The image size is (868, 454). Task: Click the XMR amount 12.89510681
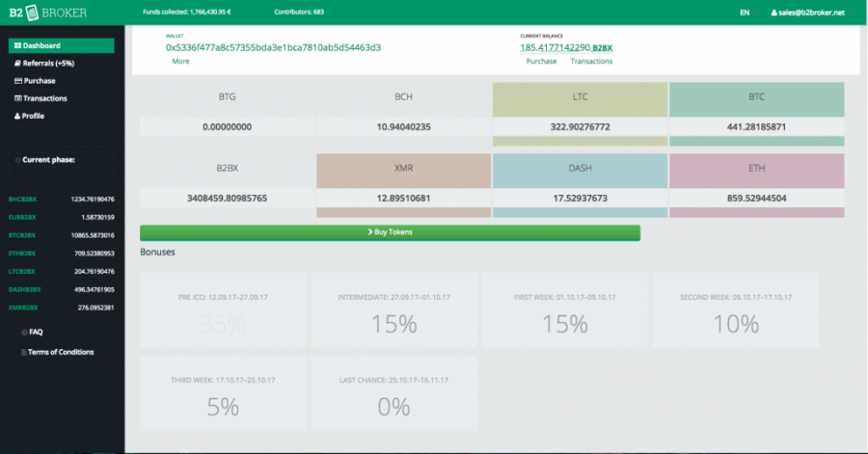(403, 198)
